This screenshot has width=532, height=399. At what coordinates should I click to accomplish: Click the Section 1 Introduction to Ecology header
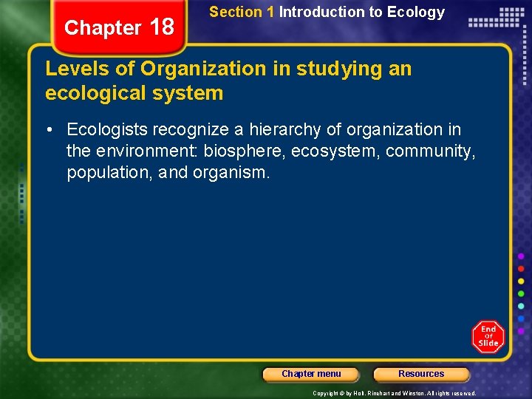coord(327,13)
